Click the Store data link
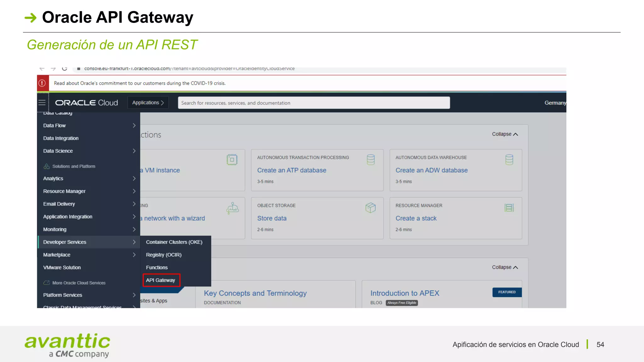644x362 pixels. pos(272,218)
